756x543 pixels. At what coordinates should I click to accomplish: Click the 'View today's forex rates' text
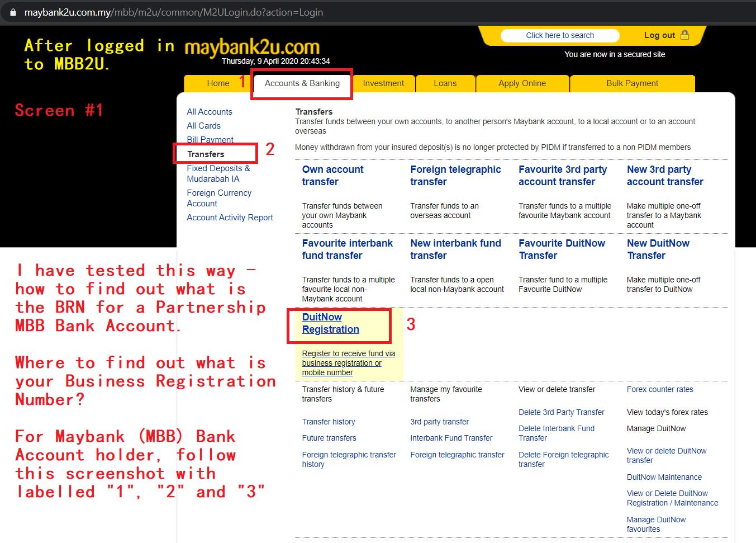tap(667, 412)
